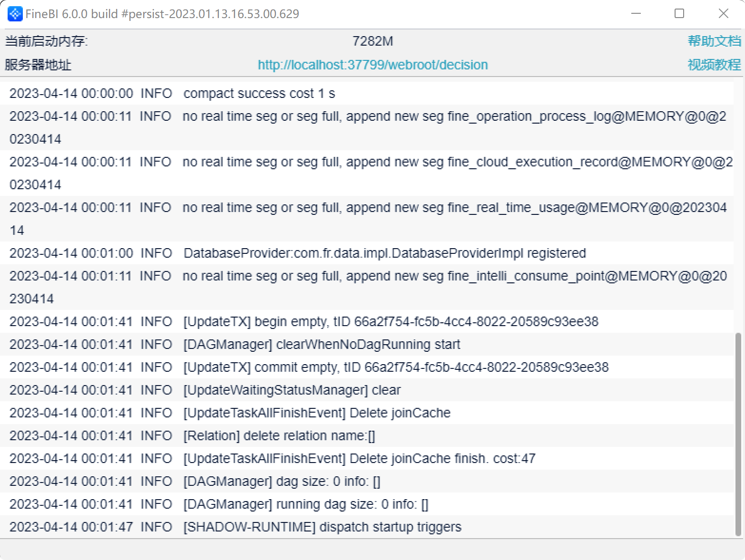Close the FineBI window
The width and height of the screenshot is (745, 560).
(723, 14)
